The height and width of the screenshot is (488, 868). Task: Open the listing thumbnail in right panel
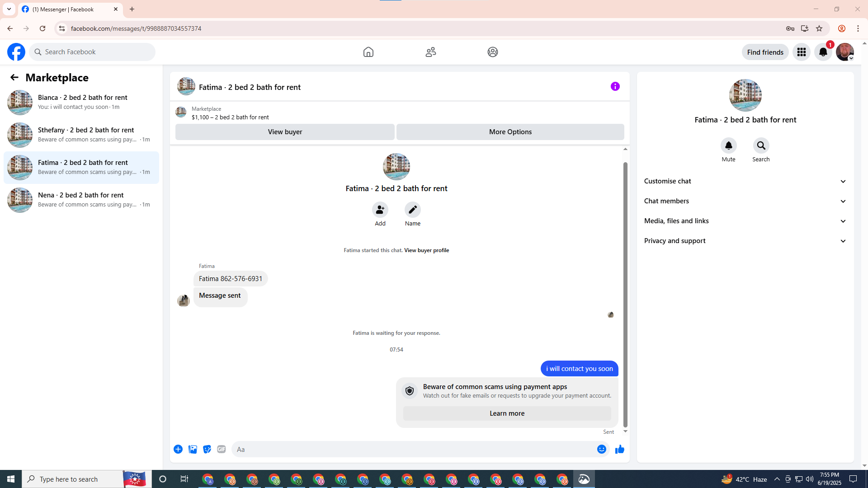(x=745, y=95)
